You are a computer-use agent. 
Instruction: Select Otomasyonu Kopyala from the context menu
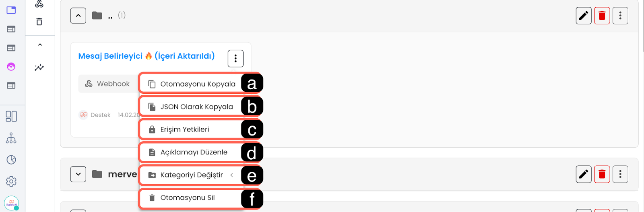point(197,84)
